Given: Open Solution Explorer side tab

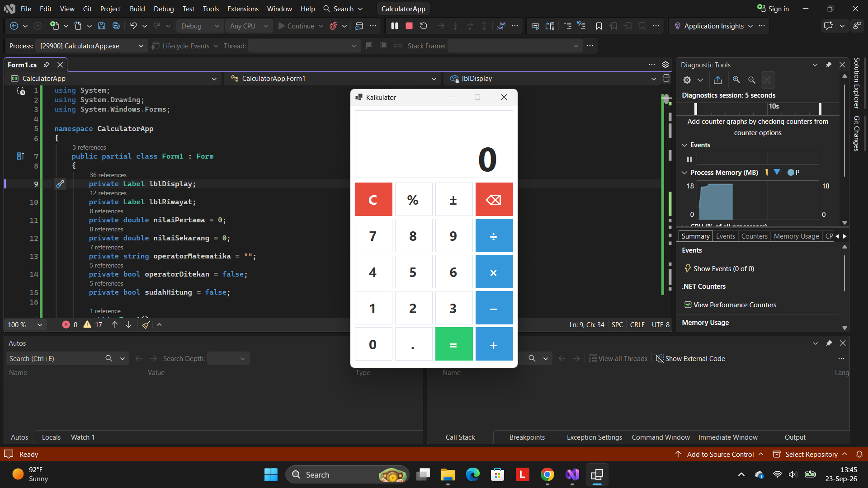Looking at the screenshot, I should coord(857,83).
